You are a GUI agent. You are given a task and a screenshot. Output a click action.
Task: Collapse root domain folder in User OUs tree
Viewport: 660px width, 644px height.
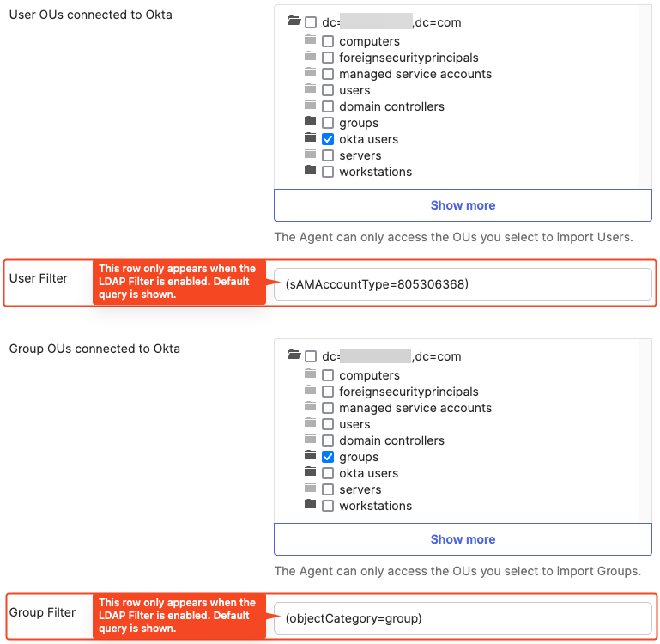coord(294,21)
